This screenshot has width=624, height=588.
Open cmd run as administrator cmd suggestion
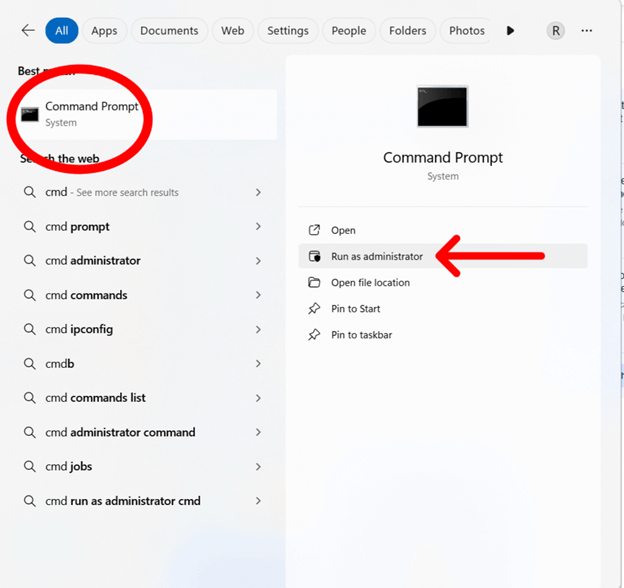[x=122, y=501]
